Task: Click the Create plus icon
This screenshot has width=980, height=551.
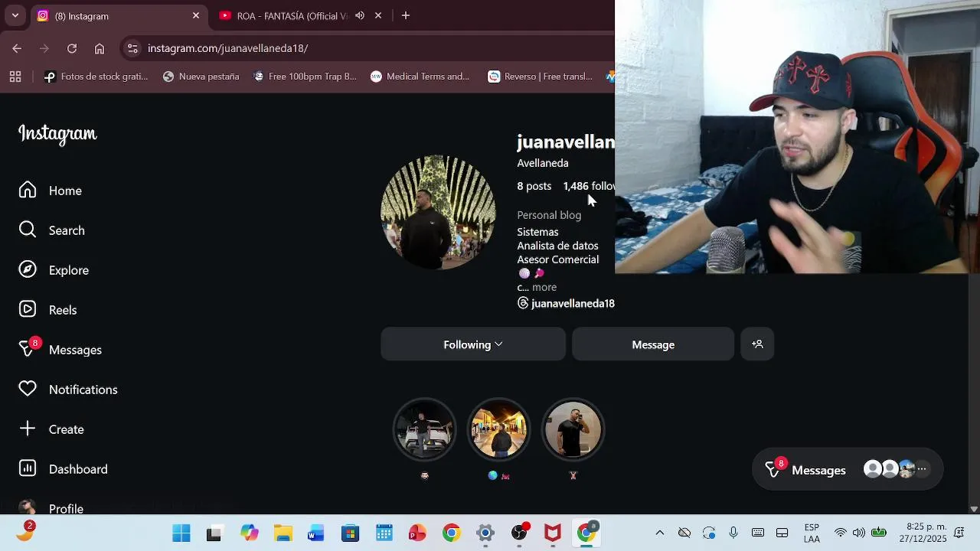Action: point(28,429)
